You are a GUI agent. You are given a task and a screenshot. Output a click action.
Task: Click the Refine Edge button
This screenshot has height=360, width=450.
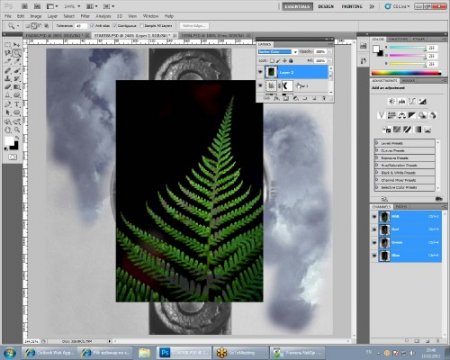194,26
